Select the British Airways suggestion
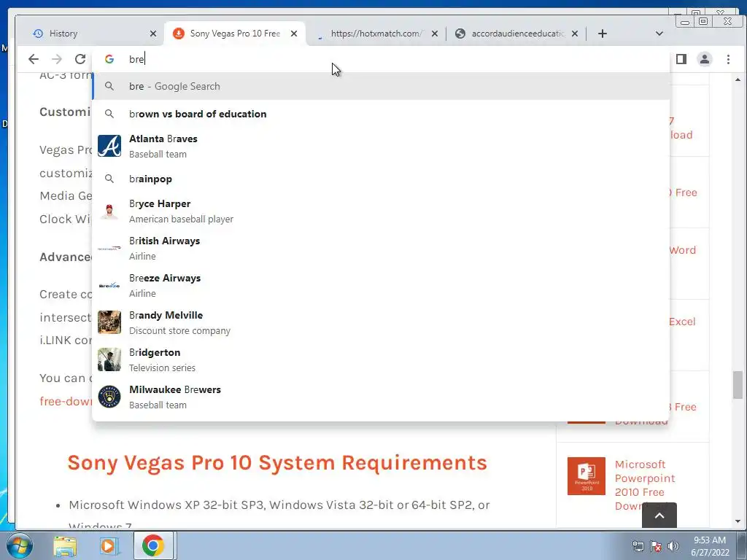This screenshot has height=560, width=747. click(x=381, y=248)
